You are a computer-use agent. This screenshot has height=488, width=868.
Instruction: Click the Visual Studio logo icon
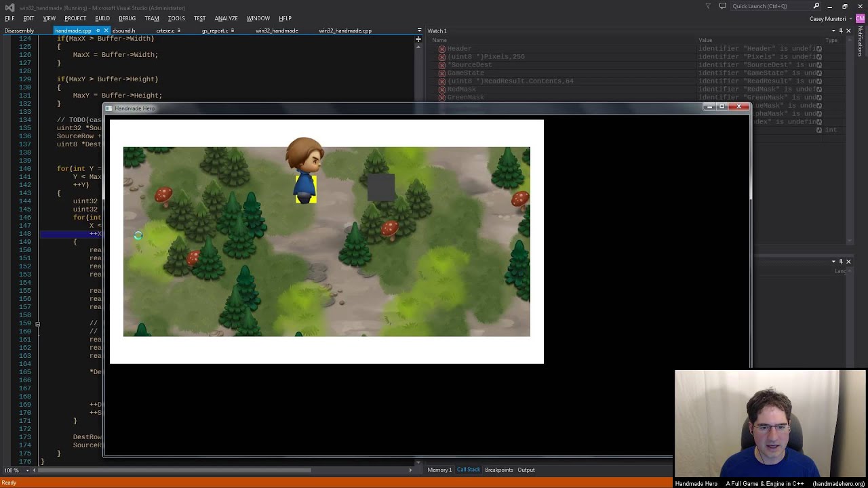point(9,7)
